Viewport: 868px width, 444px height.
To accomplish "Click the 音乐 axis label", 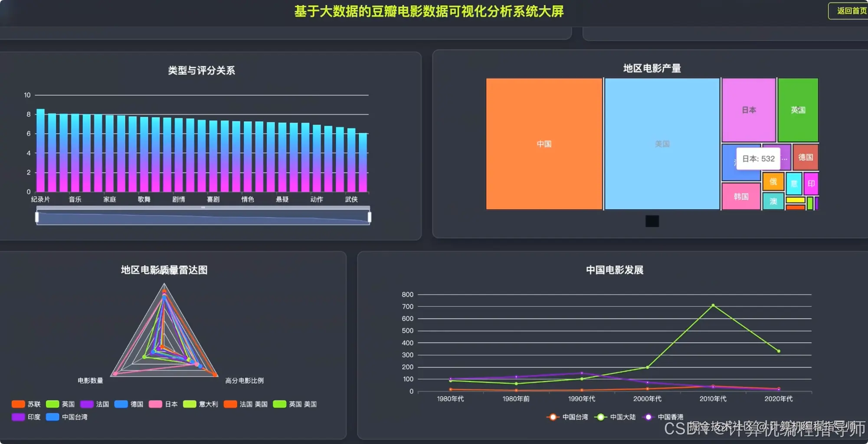I will coord(75,199).
